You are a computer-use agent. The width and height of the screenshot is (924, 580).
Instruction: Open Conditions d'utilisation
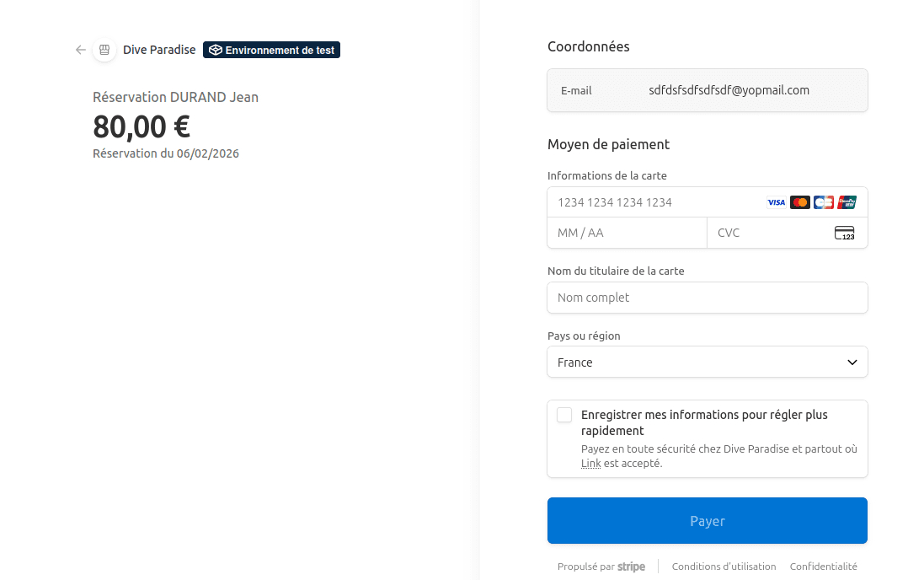click(724, 567)
